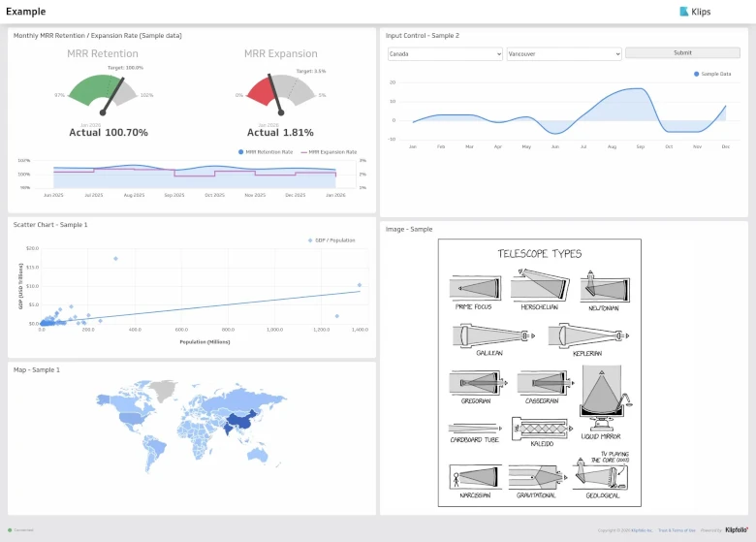Click the Klips logo icon
Image resolution: width=756 pixels, height=542 pixels.
coord(684,12)
